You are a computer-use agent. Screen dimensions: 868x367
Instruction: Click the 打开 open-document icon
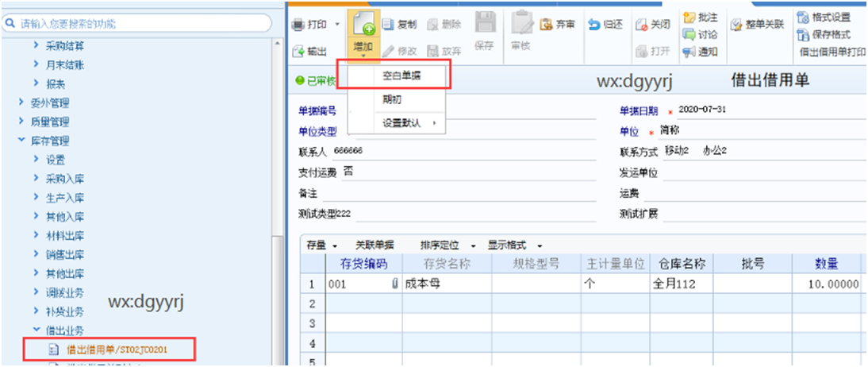point(642,51)
